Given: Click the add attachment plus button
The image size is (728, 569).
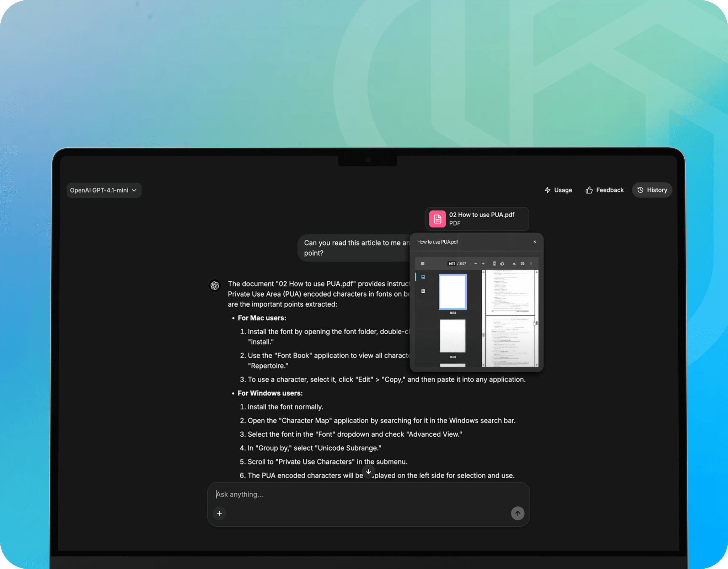Looking at the screenshot, I should point(219,513).
